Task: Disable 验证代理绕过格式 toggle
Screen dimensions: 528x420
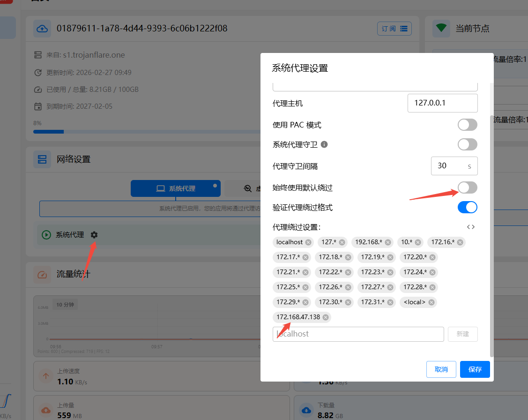Action: click(x=467, y=207)
